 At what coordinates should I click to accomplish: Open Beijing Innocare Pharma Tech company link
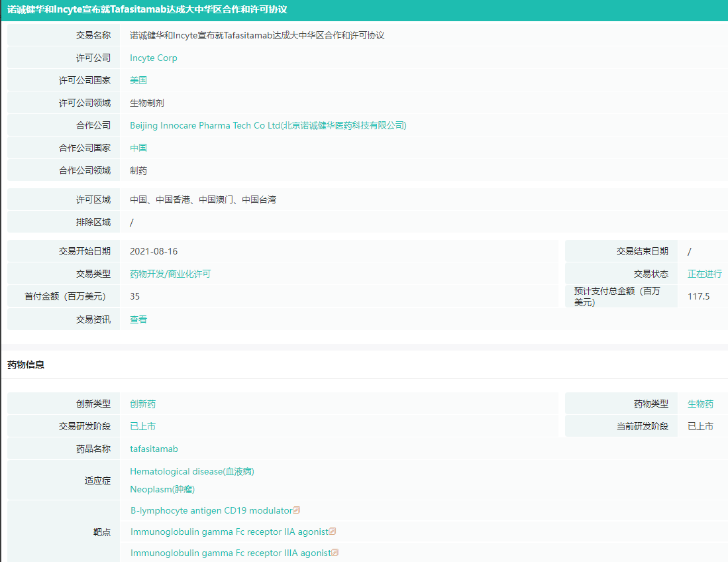(x=268, y=125)
